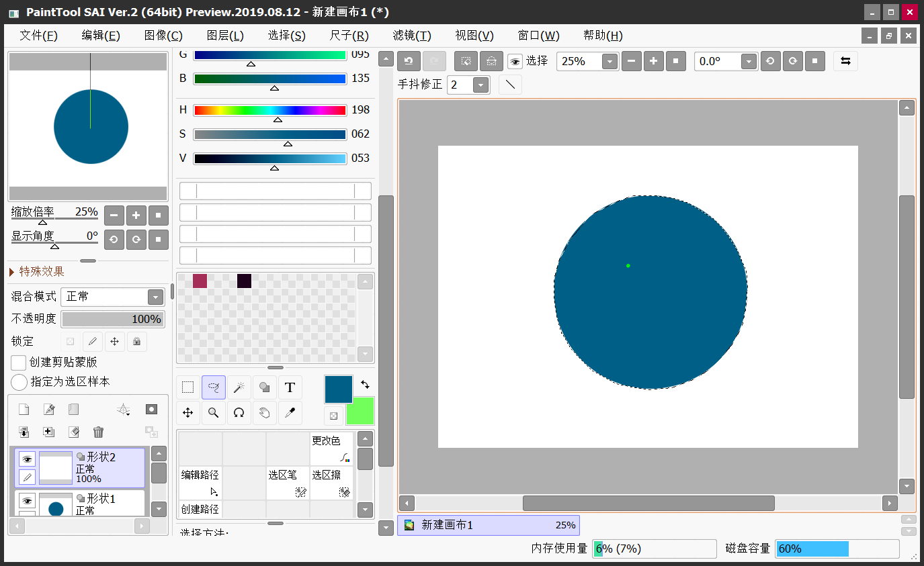924x566 pixels.
Task: Click the H hue slider
Action: tap(269, 110)
